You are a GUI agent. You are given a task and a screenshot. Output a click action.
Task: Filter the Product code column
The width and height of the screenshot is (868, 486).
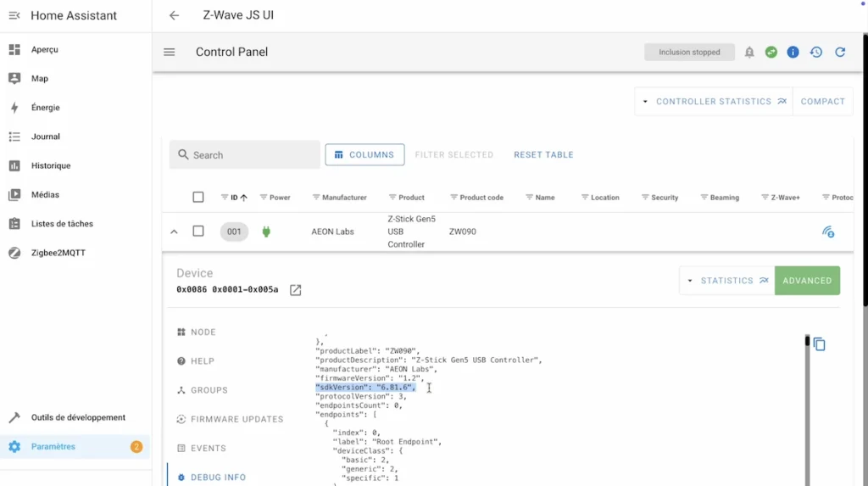(454, 198)
